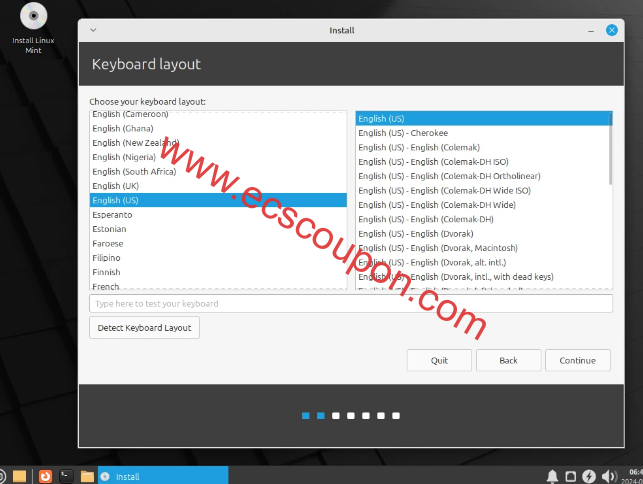
Task: Pick English (Nigeria) from the list
Action: 218,157
